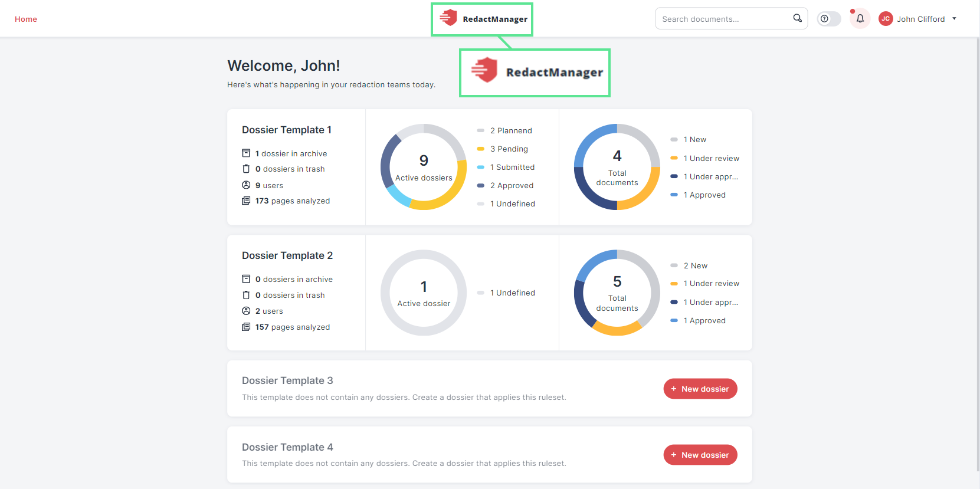Click '1 Under review' in Template 1 documents

705,158
